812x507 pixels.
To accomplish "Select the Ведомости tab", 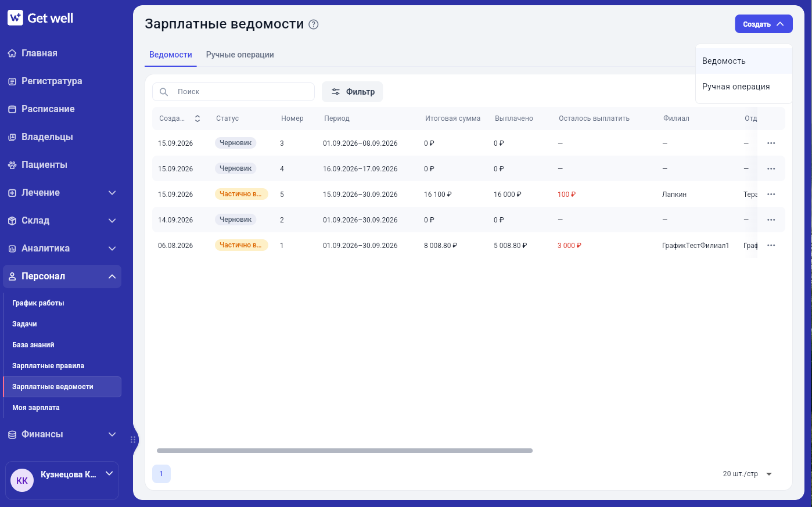I will [171, 55].
